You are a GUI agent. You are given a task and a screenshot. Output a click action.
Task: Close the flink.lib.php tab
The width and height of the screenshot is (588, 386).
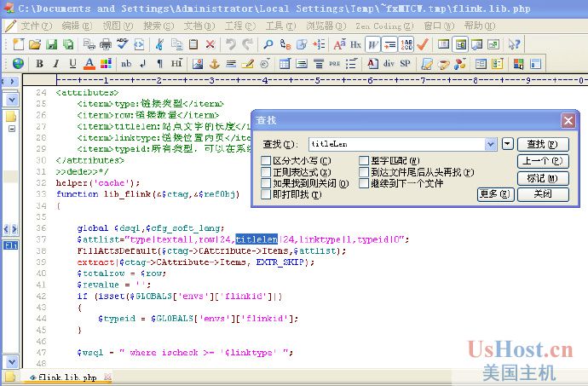click(107, 377)
